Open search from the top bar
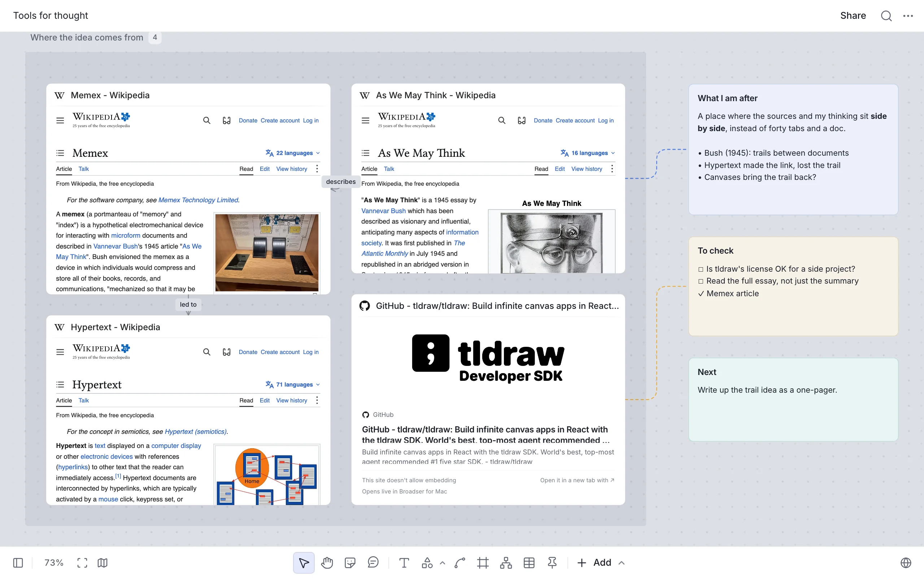 click(x=886, y=16)
